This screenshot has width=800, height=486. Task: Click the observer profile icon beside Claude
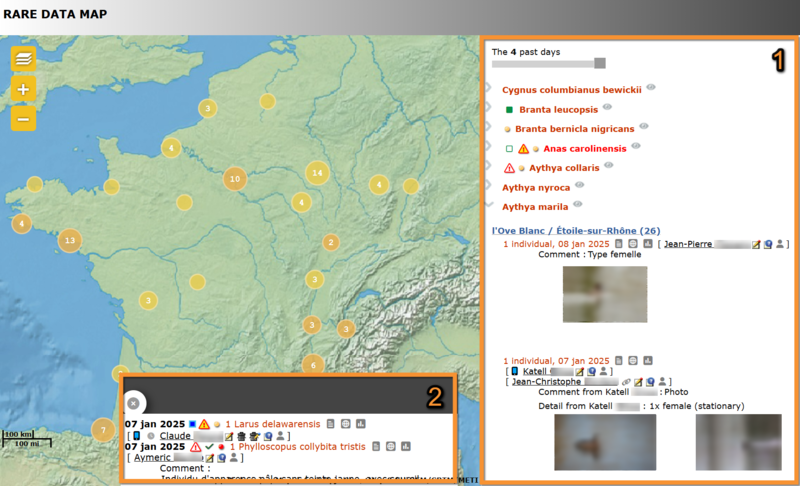click(281, 436)
